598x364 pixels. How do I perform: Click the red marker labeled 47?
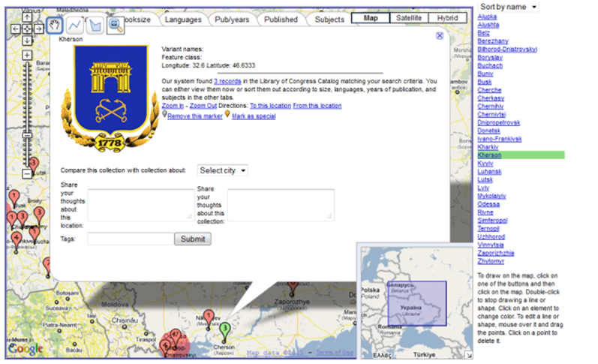[176, 335]
